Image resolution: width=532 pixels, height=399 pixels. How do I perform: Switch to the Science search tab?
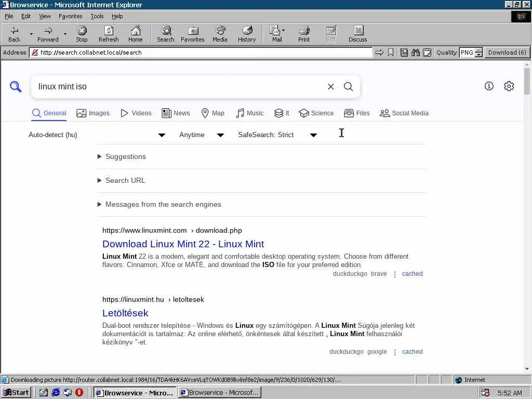(x=316, y=113)
